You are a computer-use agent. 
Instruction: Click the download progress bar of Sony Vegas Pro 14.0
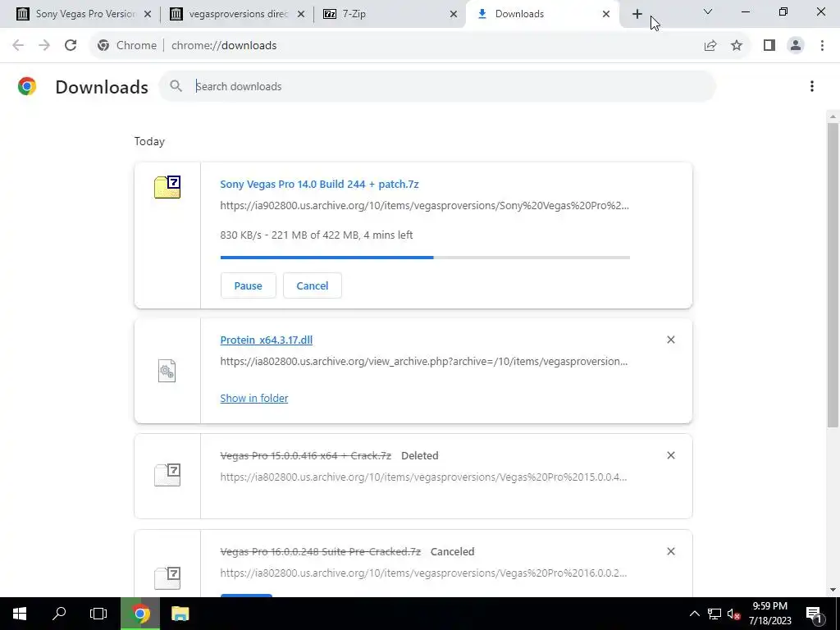425,258
